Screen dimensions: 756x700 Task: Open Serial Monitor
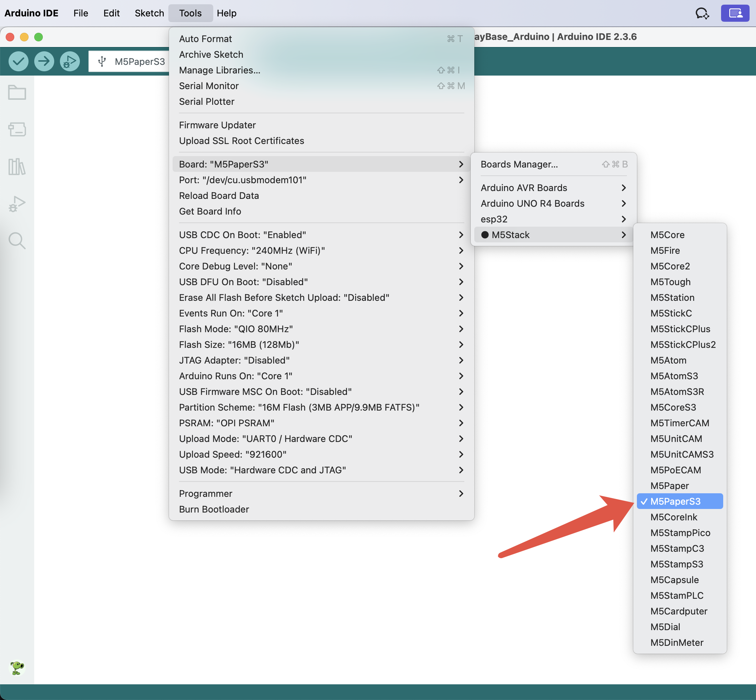[x=321, y=86]
